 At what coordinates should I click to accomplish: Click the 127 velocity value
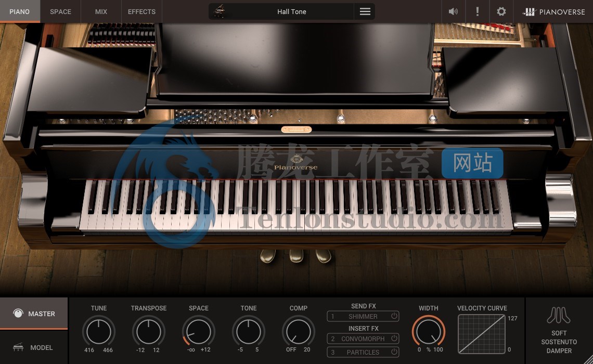(512, 318)
